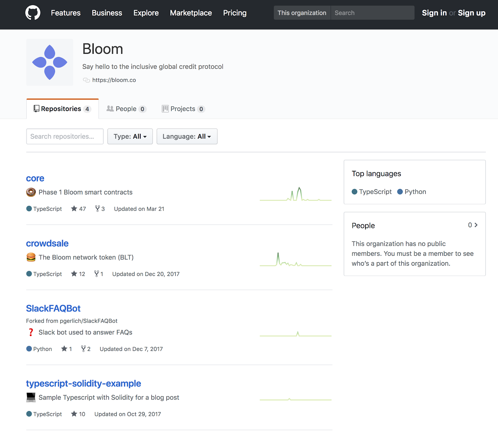The image size is (498, 448).
Task: Focus the header Search field
Action: pos(373,13)
